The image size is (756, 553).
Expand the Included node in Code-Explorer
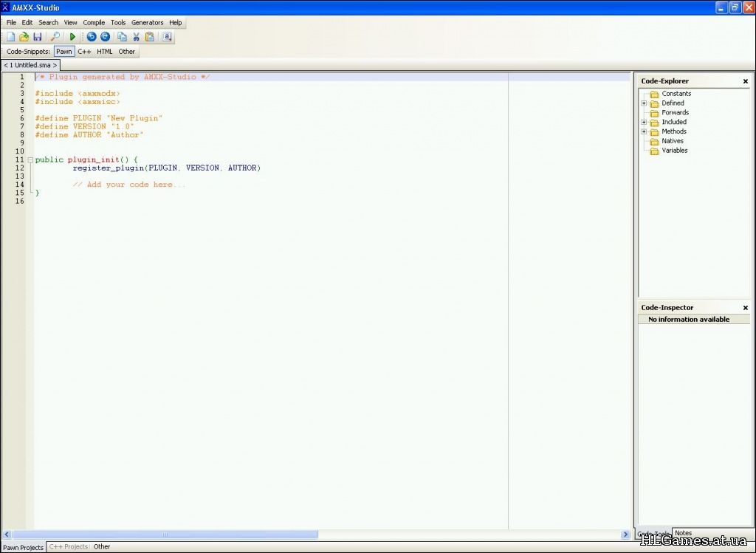(x=644, y=122)
